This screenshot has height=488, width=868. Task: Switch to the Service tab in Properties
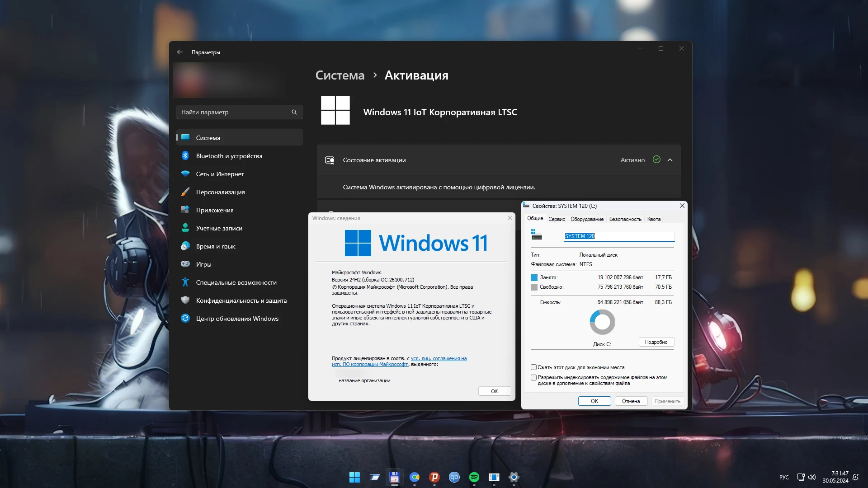click(x=557, y=219)
